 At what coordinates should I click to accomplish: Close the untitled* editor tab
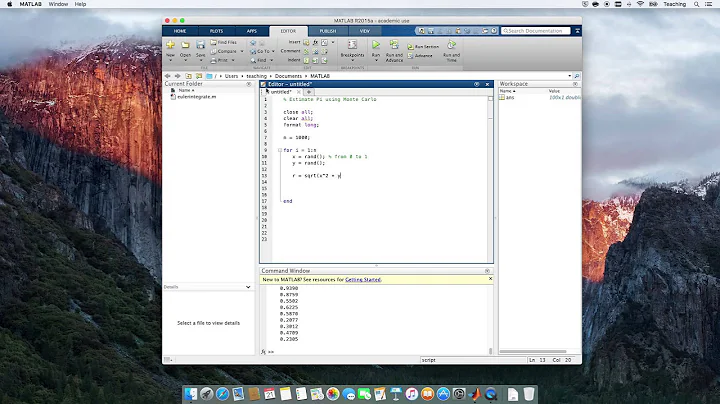pyautogui.click(x=298, y=92)
